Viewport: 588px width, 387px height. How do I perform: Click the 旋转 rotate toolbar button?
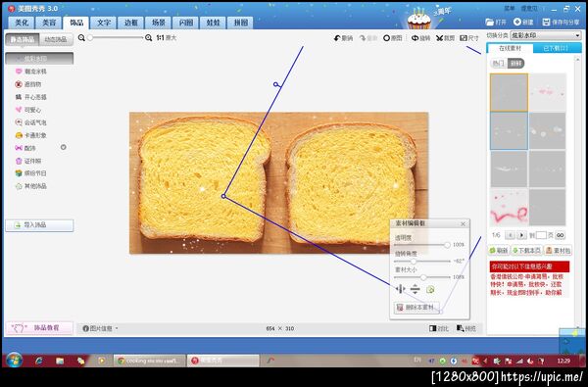(420, 38)
